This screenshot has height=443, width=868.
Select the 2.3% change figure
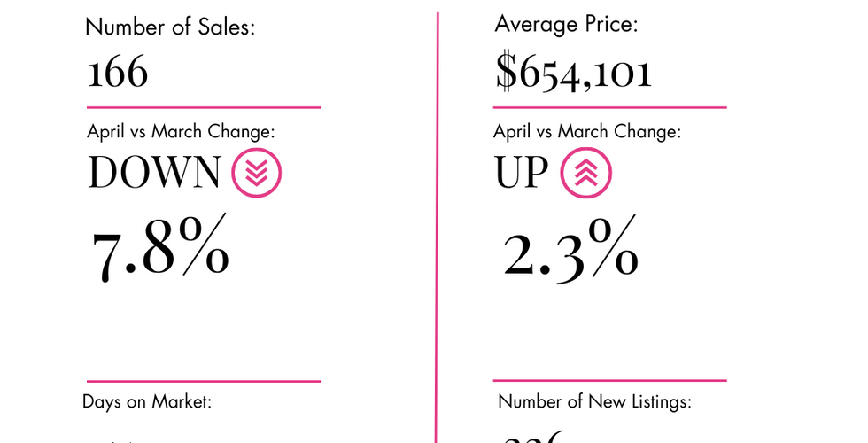pos(570,250)
